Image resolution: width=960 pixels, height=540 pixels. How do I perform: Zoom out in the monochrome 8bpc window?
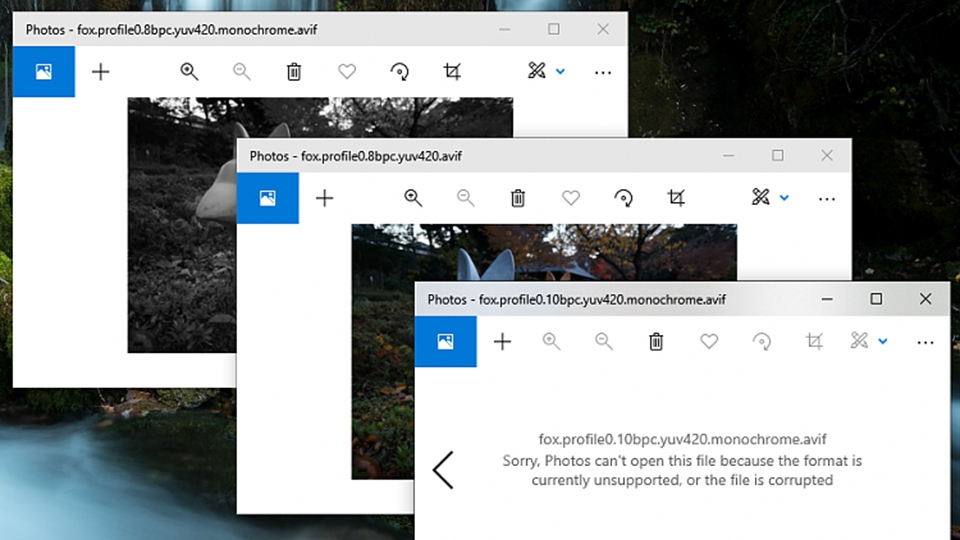coord(242,72)
